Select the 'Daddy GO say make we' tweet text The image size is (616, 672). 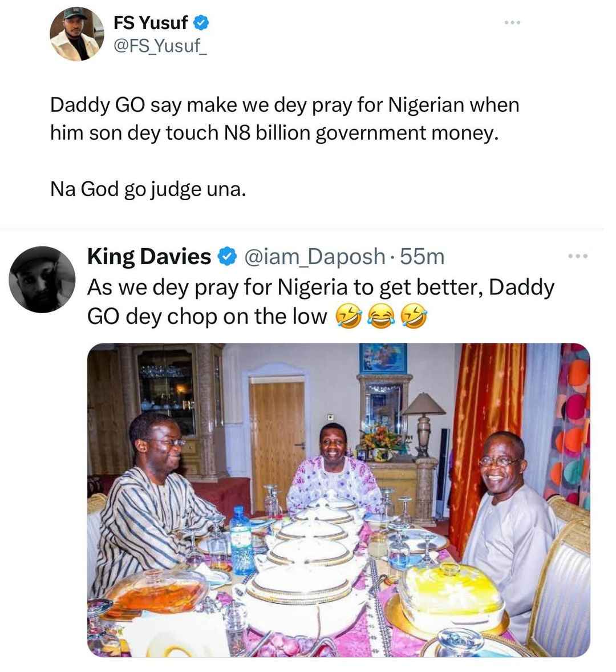pyautogui.click(x=285, y=119)
